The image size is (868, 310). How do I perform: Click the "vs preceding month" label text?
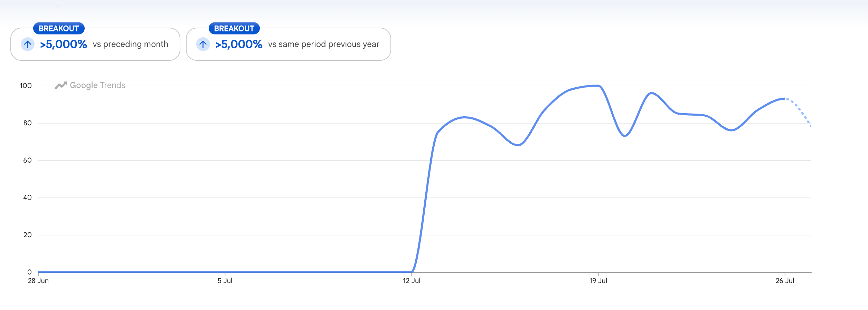pyautogui.click(x=131, y=44)
